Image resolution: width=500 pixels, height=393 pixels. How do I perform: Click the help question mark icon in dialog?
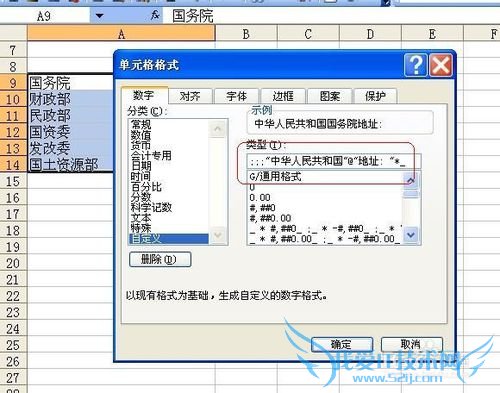(415, 65)
